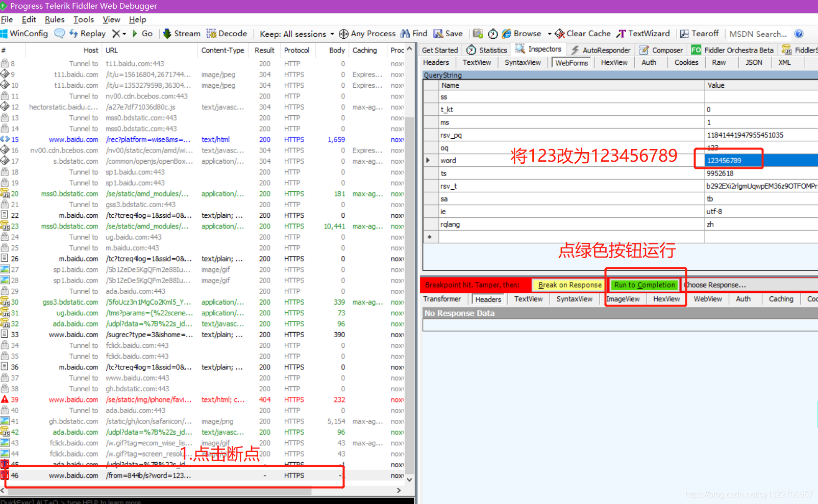Save sessions using the Save icon
The image size is (818, 504).
(448, 34)
